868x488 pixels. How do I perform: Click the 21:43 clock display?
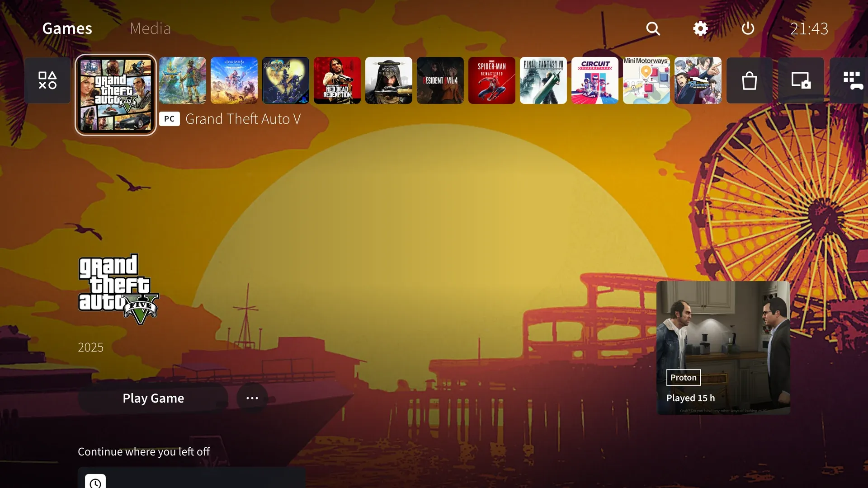point(809,28)
